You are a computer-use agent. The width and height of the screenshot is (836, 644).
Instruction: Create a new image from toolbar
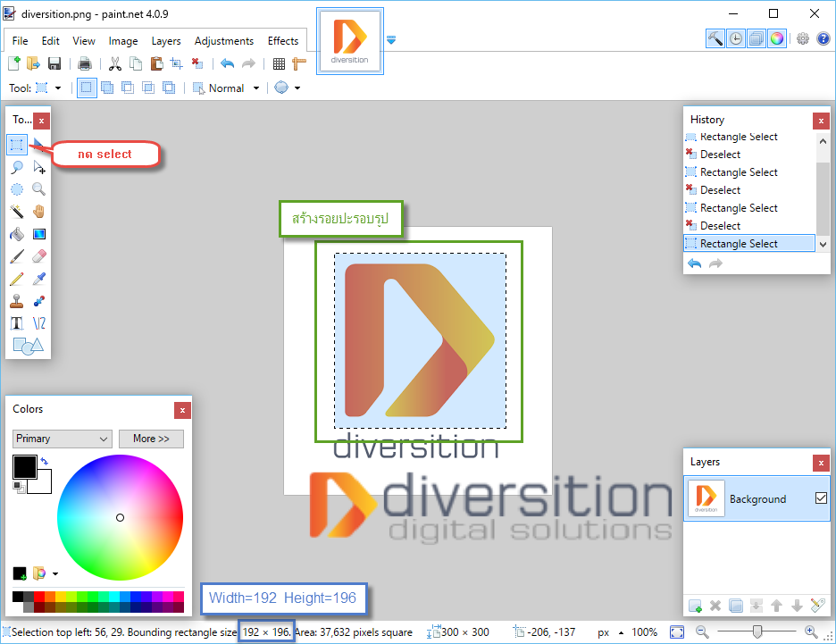(x=14, y=63)
